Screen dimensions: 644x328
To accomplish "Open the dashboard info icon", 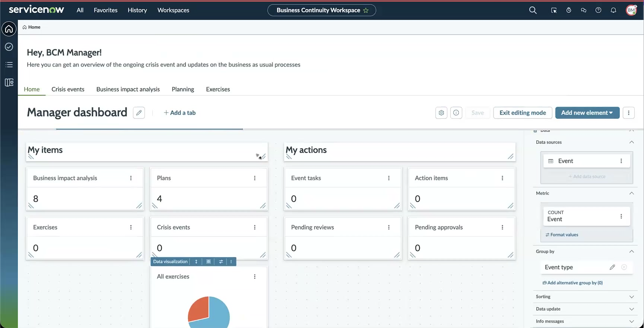I will [x=456, y=113].
